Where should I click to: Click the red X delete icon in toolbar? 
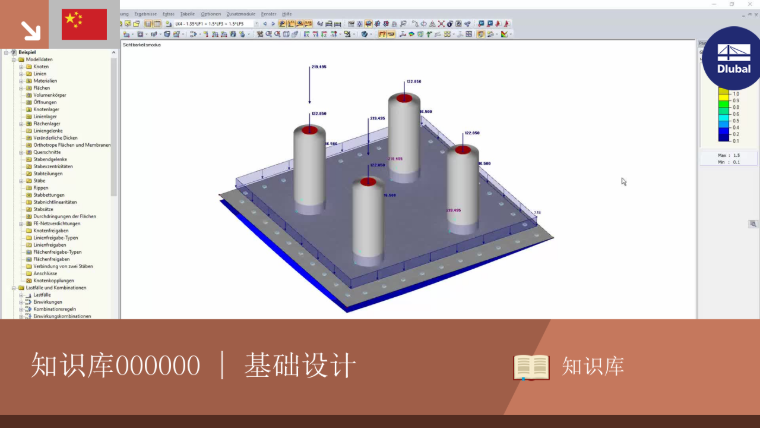441,23
